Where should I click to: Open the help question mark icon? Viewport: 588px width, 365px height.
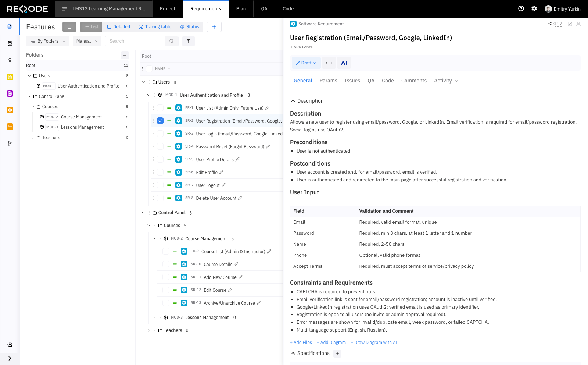coord(521,8)
